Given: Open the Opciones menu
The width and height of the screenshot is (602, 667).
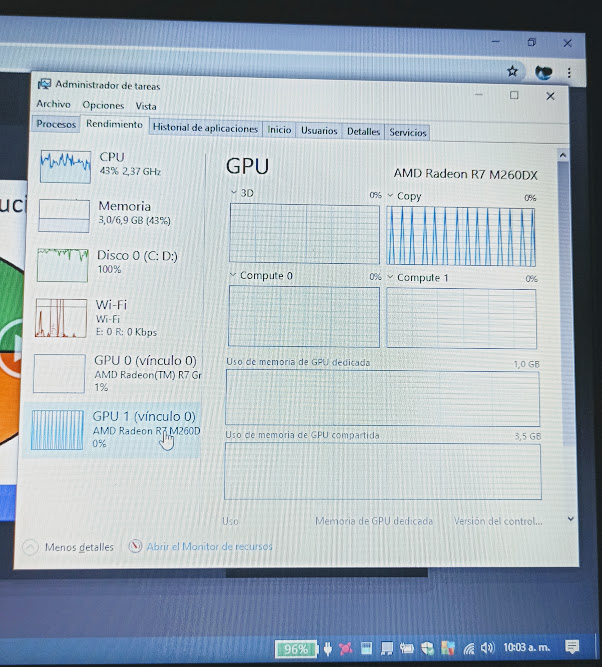Looking at the screenshot, I should (x=103, y=105).
